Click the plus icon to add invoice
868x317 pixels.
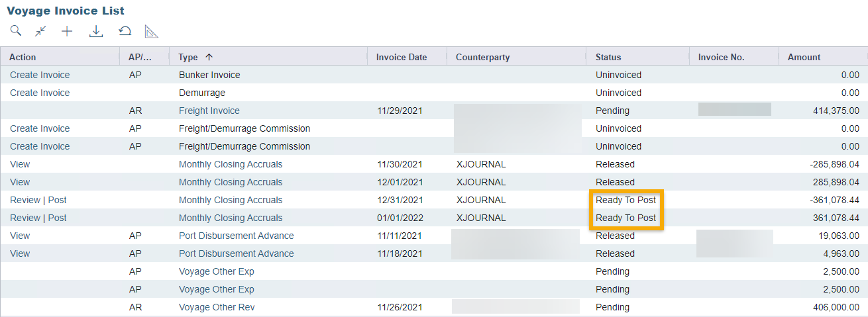pyautogui.click(x=67, y=31)
